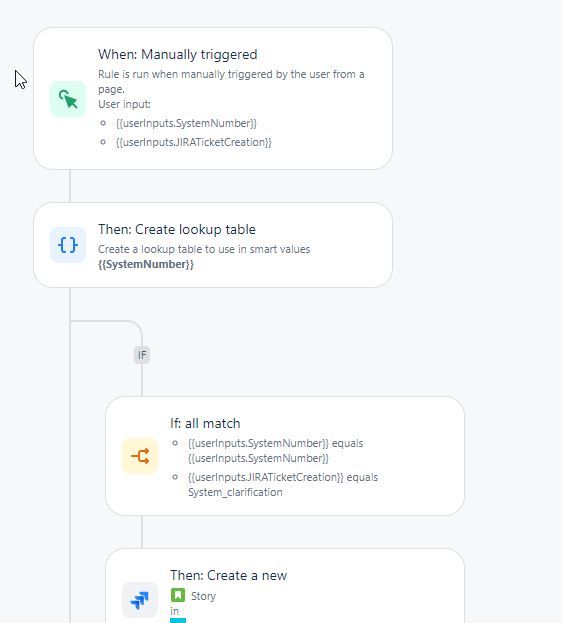
Task: Click the curly braces lookup table icon
Action: pyautogui.click(x=68, y=245)
